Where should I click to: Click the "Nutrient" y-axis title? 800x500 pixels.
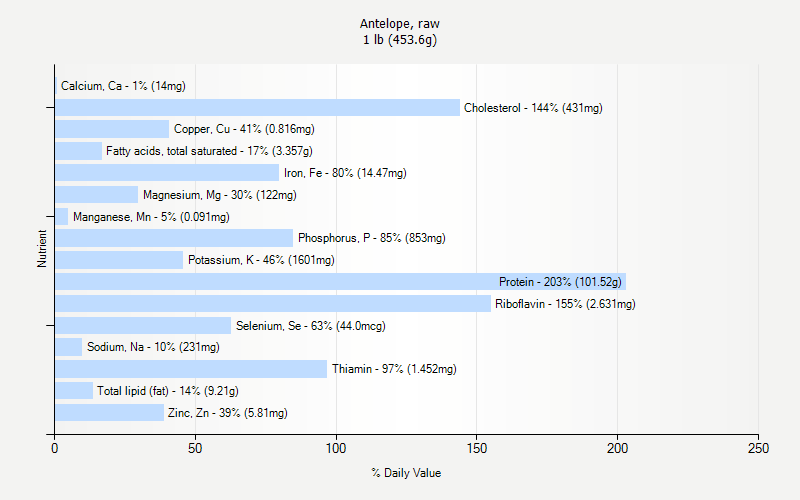[42, 249]
